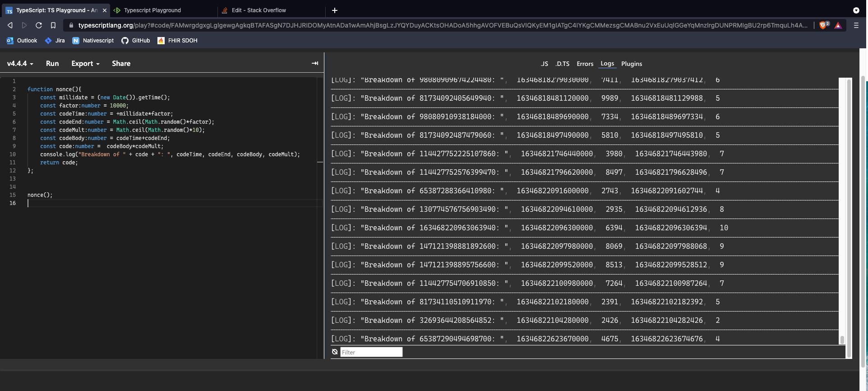This screenshot has width=868, height=391.
Task: Open the v4.4.4 version dropdown
Action: (20, 64)
